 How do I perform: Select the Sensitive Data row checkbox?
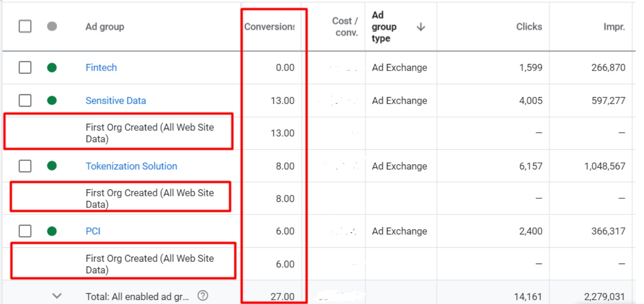tap(25, 100)
